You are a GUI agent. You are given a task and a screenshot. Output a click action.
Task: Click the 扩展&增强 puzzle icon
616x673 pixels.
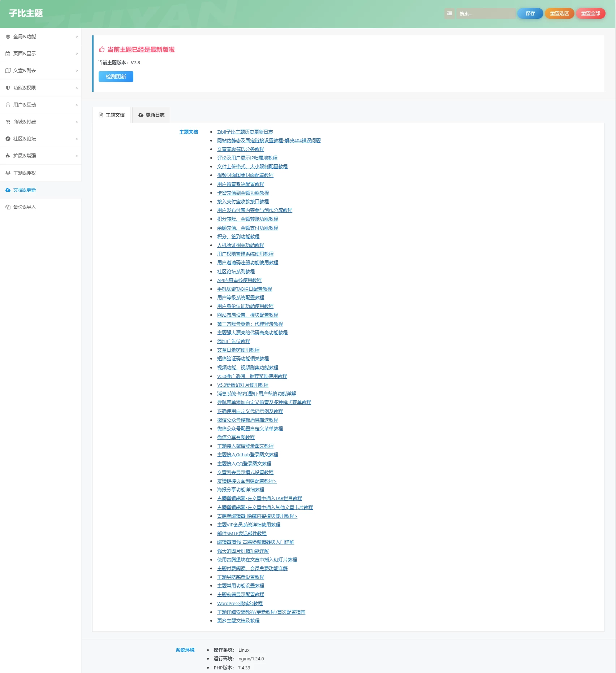tap(8, 156)
